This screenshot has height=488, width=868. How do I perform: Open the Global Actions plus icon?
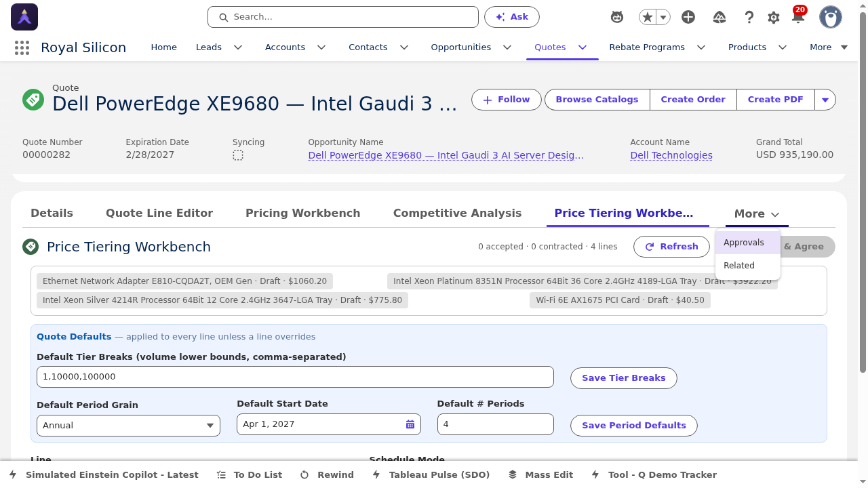688,17
